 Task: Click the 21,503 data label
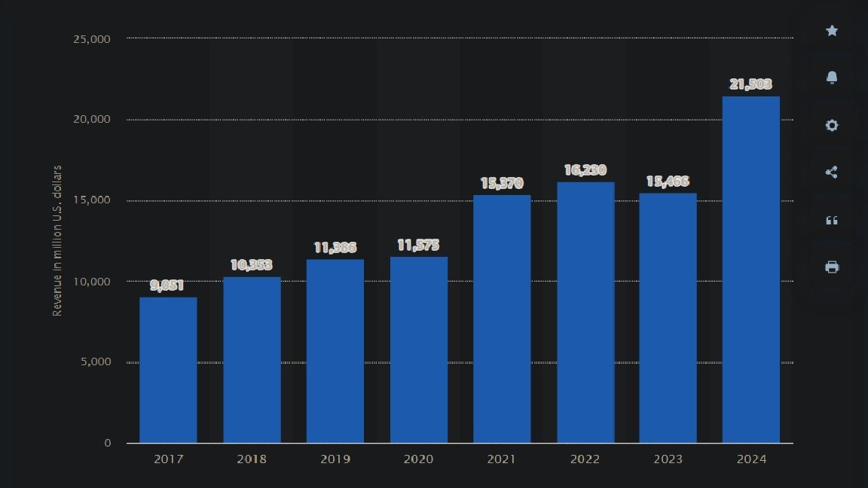click(x=751, y=84)
